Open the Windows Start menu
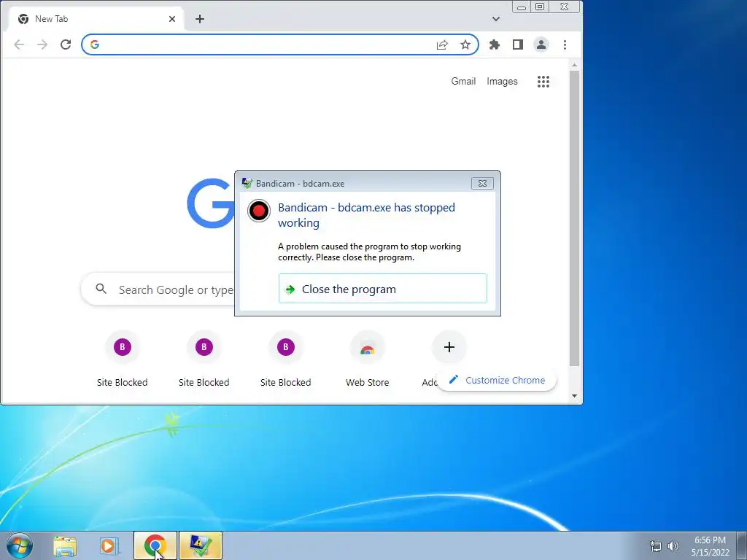This screenshot has width=747, height=560. coord(20,545)
